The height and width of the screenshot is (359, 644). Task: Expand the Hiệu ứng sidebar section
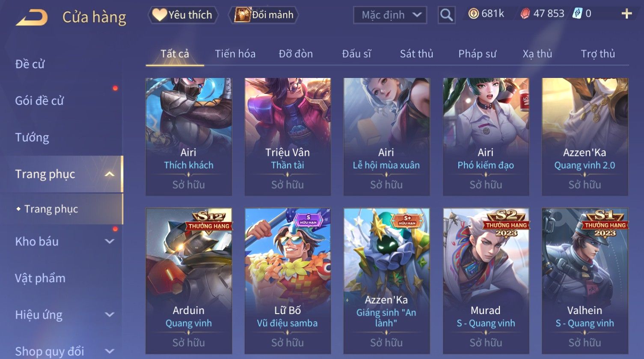[x=110, y=315]
